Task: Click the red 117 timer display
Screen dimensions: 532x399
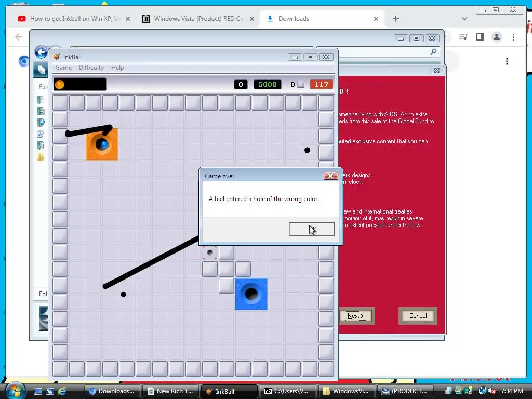Action: click(x=321, y=85)
